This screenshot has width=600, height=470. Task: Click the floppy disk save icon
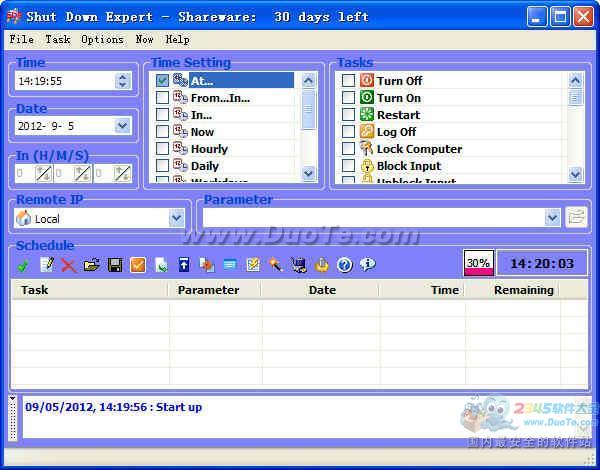point(115,265)
